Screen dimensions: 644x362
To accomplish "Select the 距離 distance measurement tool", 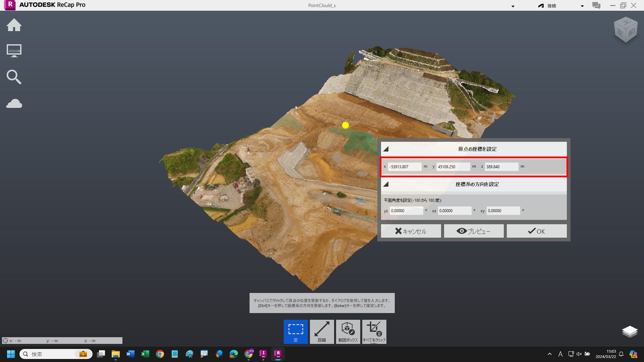I will tap(322, 331).
